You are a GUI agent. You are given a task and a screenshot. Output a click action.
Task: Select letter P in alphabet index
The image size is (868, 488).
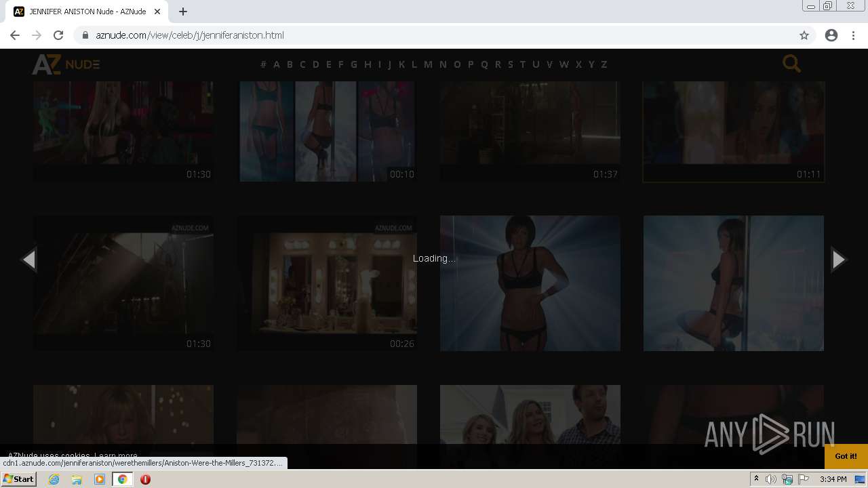[x=471, y=64]
